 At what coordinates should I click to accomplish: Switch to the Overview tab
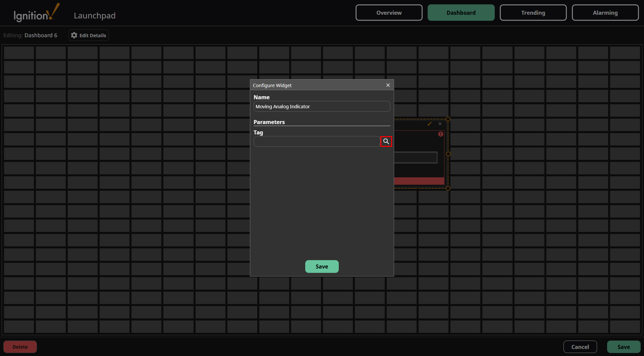coord(388,12)
